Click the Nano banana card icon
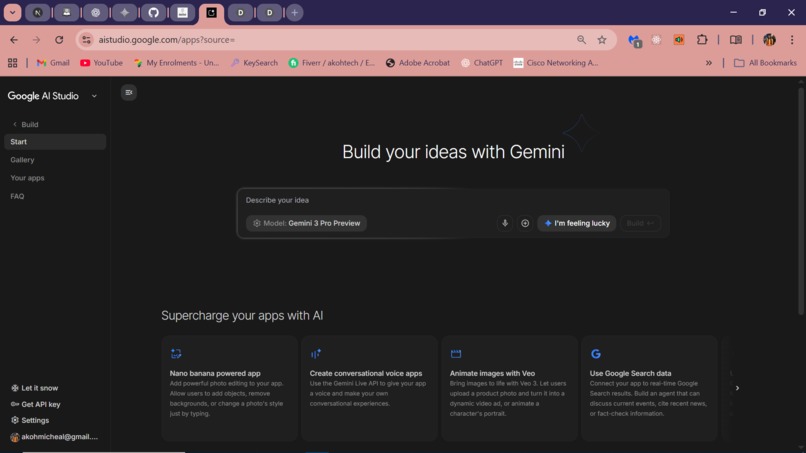Image resolution: width=806 pixels, height=453 pixels. click(x=176, y=354)
